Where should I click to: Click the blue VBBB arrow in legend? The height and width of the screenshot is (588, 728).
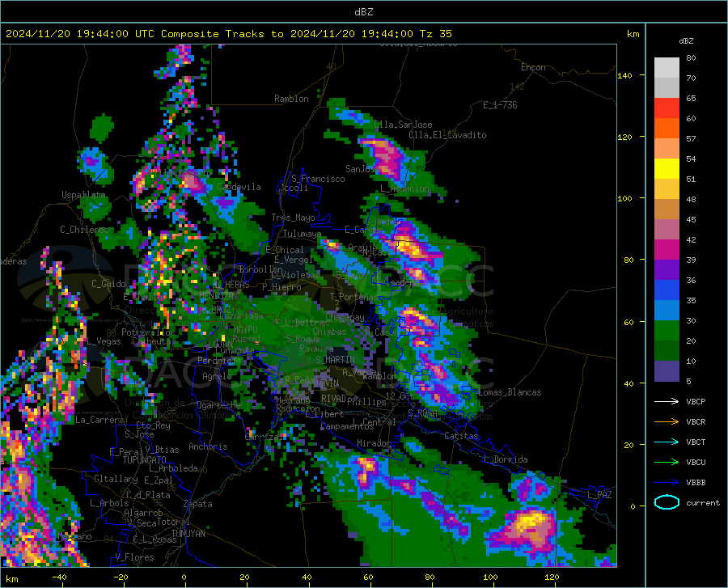tap(667, 483)
